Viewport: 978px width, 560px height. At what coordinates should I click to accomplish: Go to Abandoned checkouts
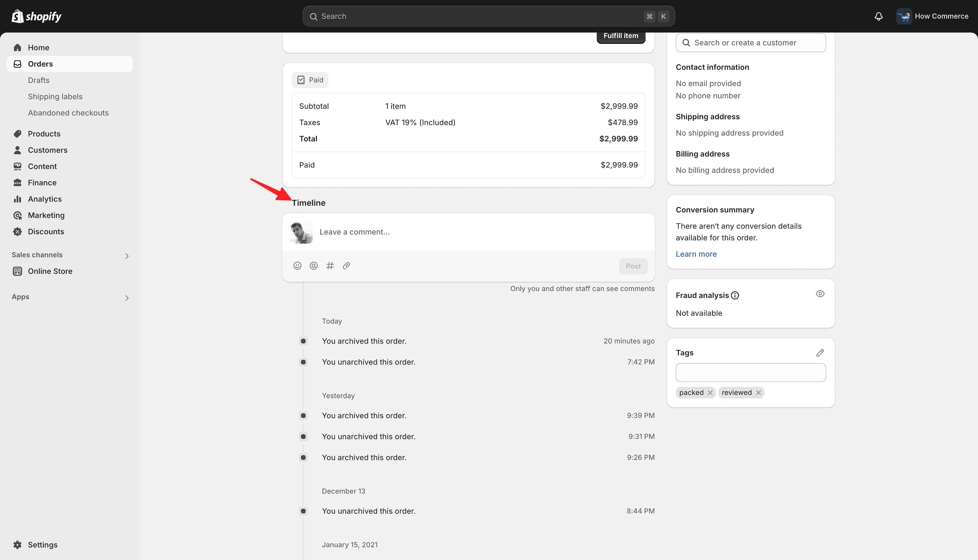(x=68, y=113)
